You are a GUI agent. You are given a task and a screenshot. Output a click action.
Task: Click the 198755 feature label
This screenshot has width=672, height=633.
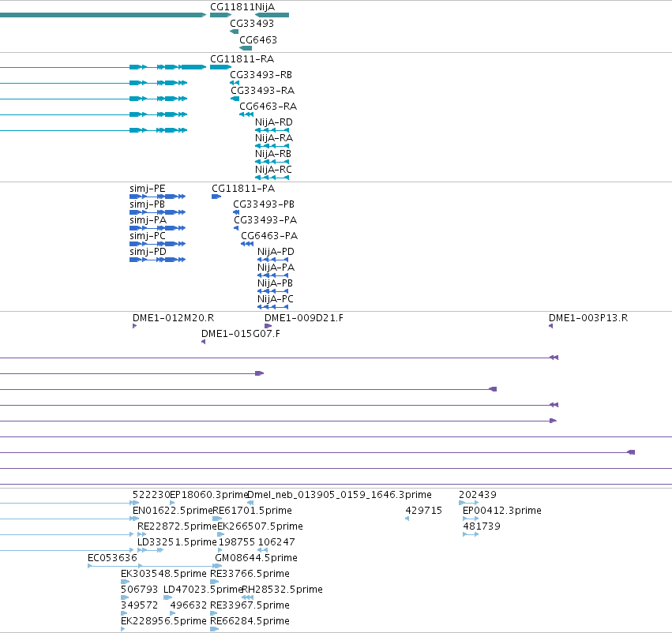click(237, 542)
